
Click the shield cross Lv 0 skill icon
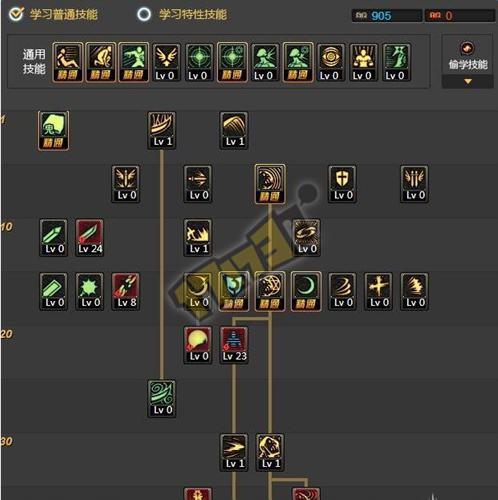coord(342,184)
